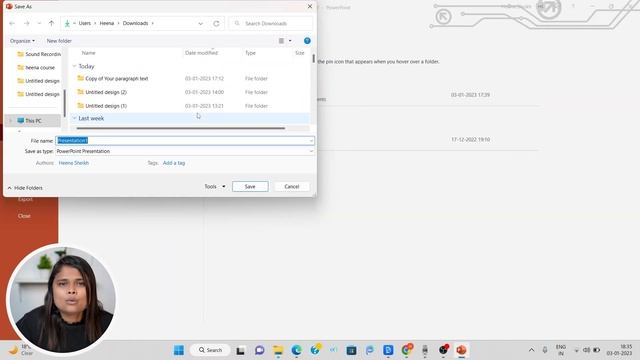This screenshot has height=360, width=640.
Task: Go forward in Save As dialog
Action: point(27,24)
